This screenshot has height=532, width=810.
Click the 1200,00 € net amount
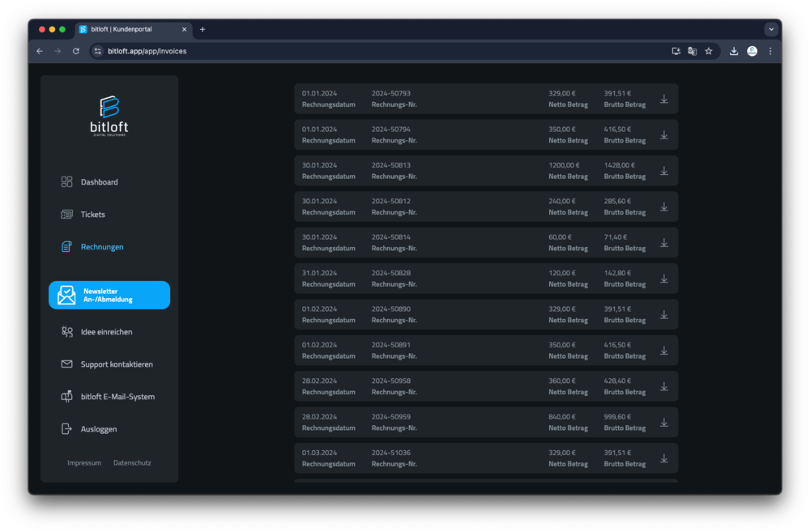coord(564,165)
